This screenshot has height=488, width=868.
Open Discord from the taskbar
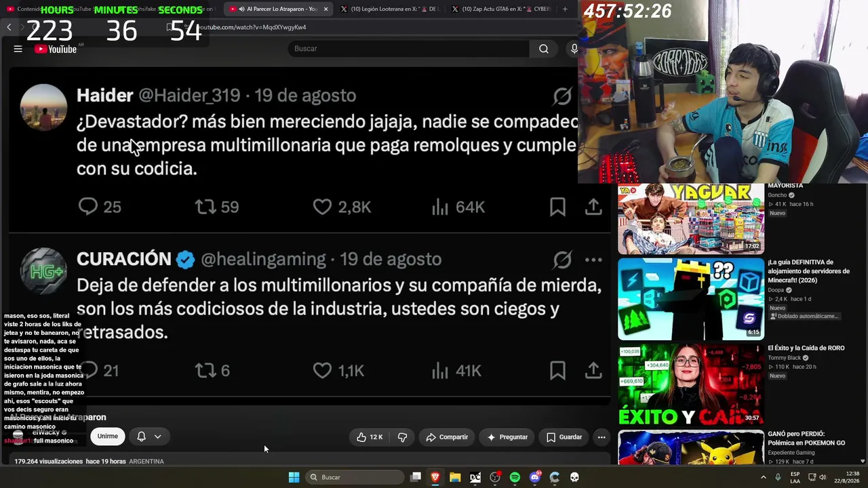(x=535, y=477)
